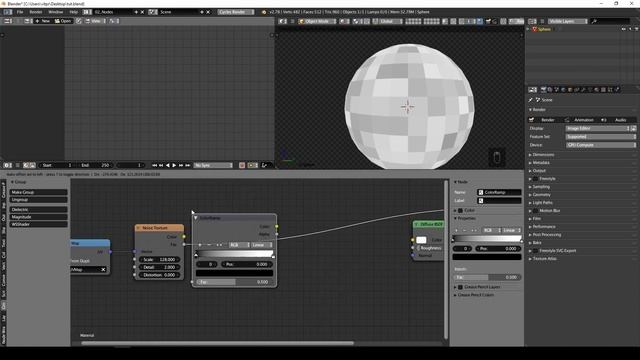Open the Help menu
This screenshot has height=360, width=640.
pyautogui.click(x=73, y=12)
